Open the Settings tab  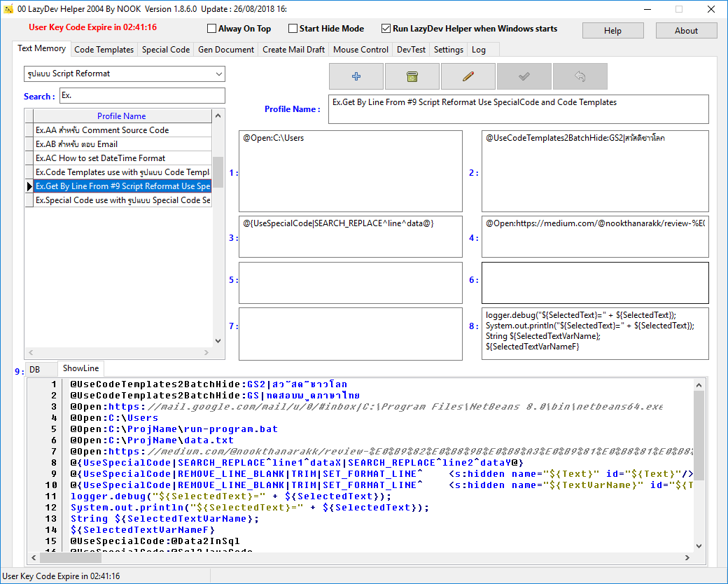click(x=448, y=49)
